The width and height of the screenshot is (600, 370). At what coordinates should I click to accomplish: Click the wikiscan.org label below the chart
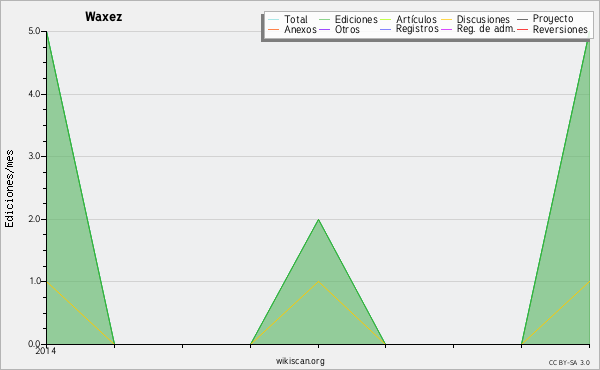tap(300, 361)
